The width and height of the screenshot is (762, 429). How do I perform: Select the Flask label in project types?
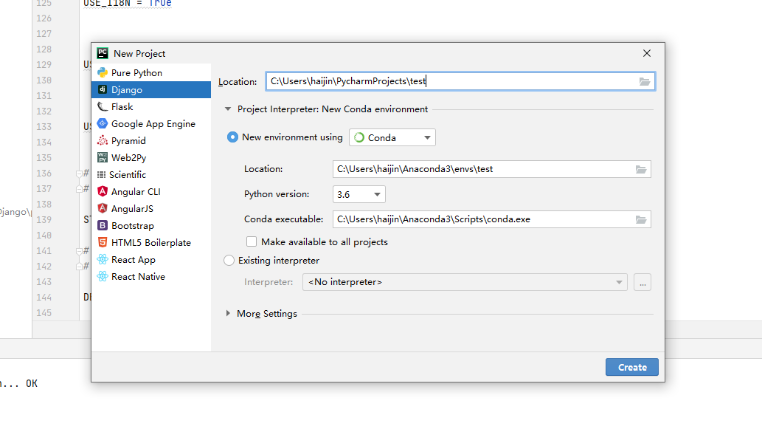point(122,107)
